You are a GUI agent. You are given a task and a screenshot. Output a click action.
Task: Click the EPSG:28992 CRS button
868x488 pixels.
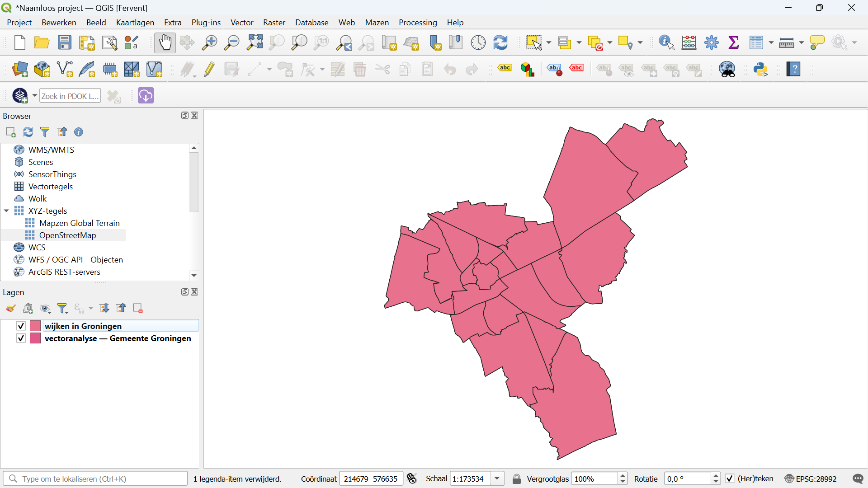click(x=811, y=479)
